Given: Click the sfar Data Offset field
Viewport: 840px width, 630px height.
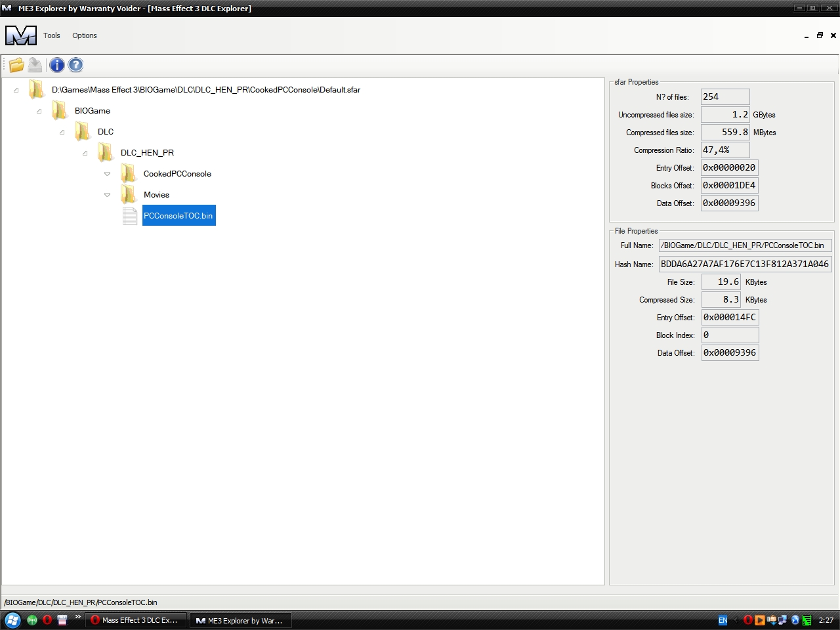Looking at the screenshot, I should coord(730,203).
